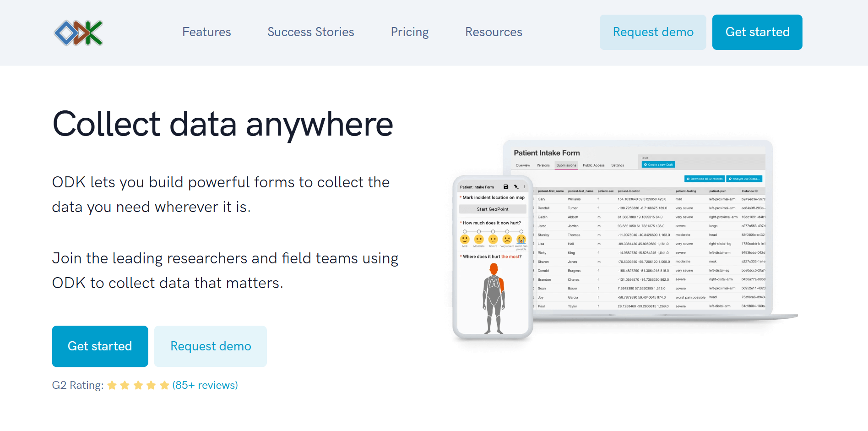This screenshot has height=431, width=868.
Task: Click the paragraph starting 'ODK lets you build'
Action: click(221, 195)
